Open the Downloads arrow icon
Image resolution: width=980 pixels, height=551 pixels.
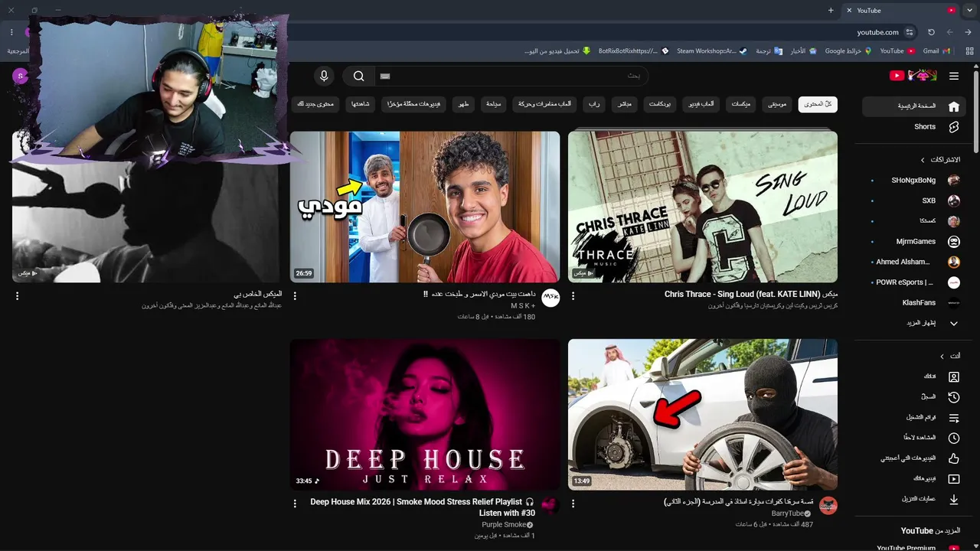(x=953, y=499)
